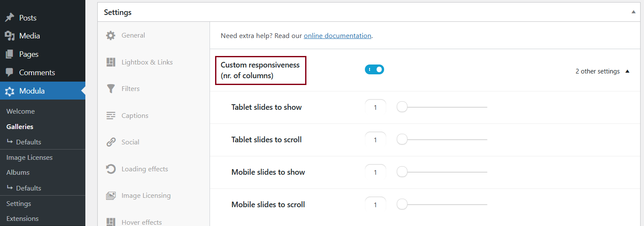Go to Galleries in Modula submenu
Image resolution: width=644 pixels, height=226 pixels.
pyautogui.click(x=20, y=126)
